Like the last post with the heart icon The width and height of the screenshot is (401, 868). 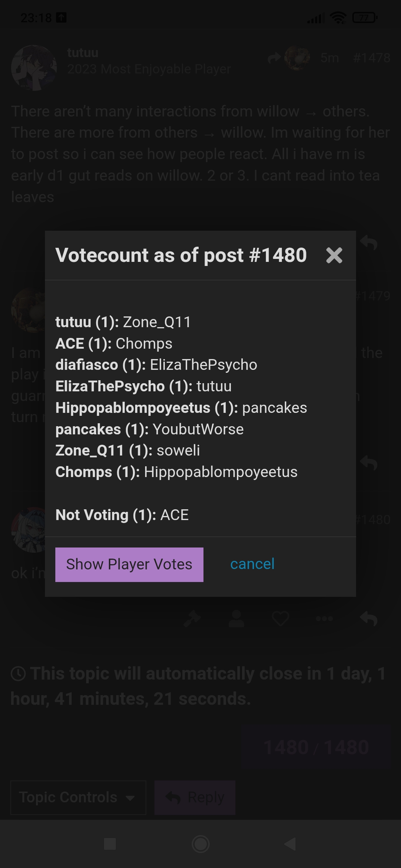pos(280,619)
